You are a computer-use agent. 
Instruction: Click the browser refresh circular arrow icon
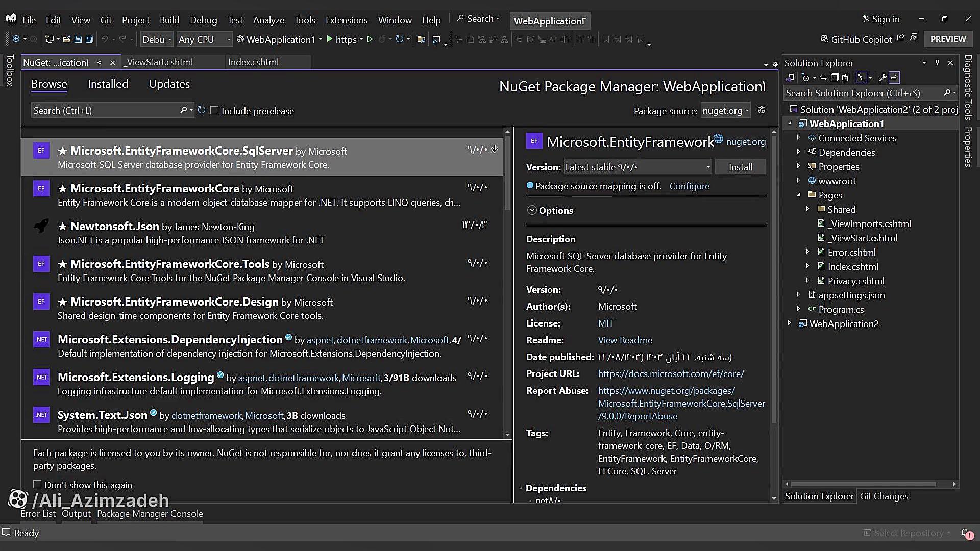[399, 39]
